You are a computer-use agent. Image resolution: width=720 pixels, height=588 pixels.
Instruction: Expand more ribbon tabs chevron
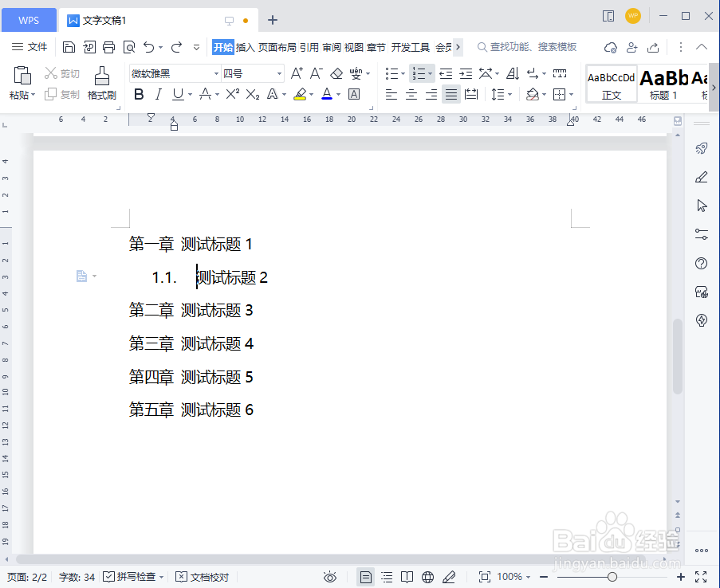[458, 47]
